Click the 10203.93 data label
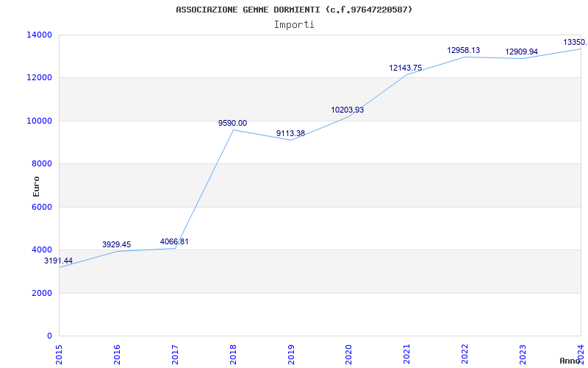 tap(347, 110)
